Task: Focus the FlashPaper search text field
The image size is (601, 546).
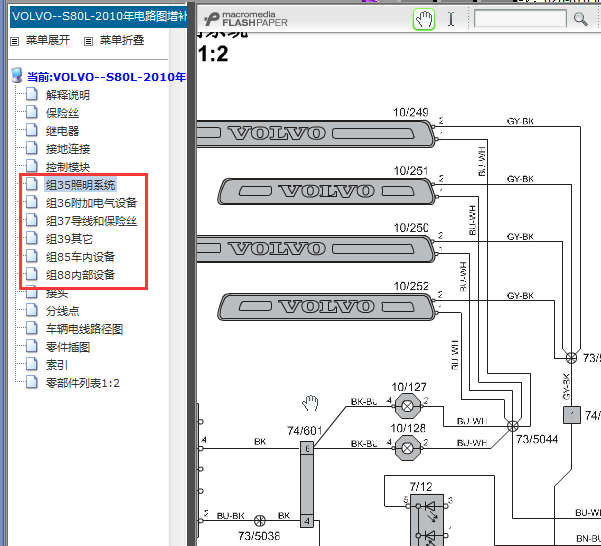Action: point(520,18)
